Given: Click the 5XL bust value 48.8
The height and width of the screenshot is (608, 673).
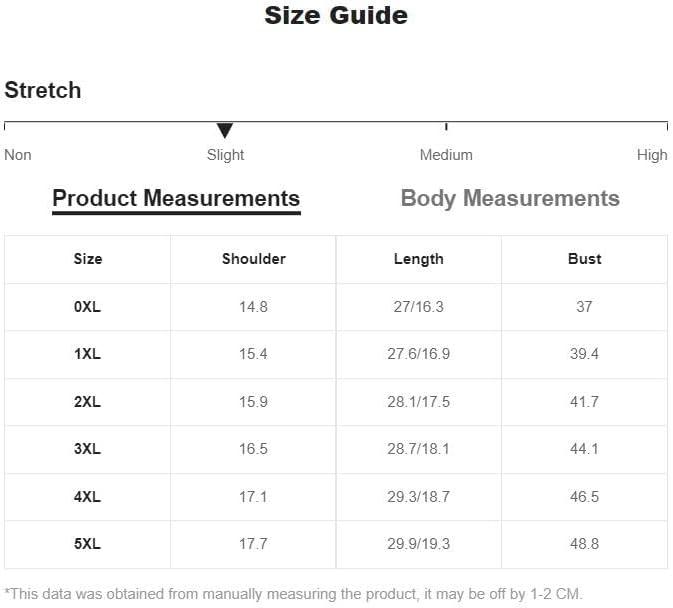Looking at the screenshot, I should pyautogui.click(x=585, y=544).
